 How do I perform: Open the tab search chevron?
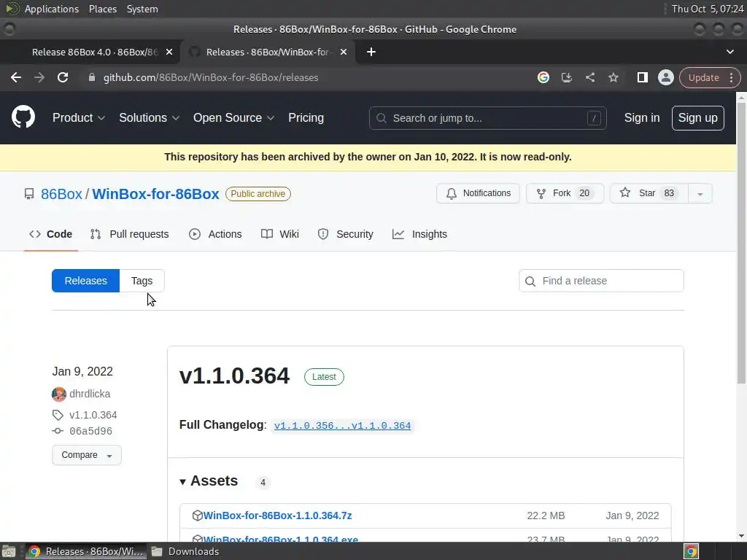[729, 52]
